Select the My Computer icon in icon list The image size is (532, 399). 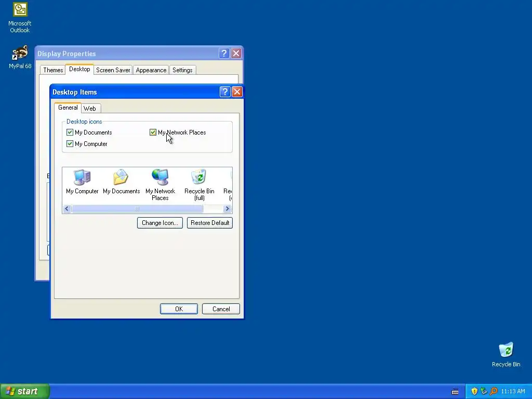click(82, 182)
